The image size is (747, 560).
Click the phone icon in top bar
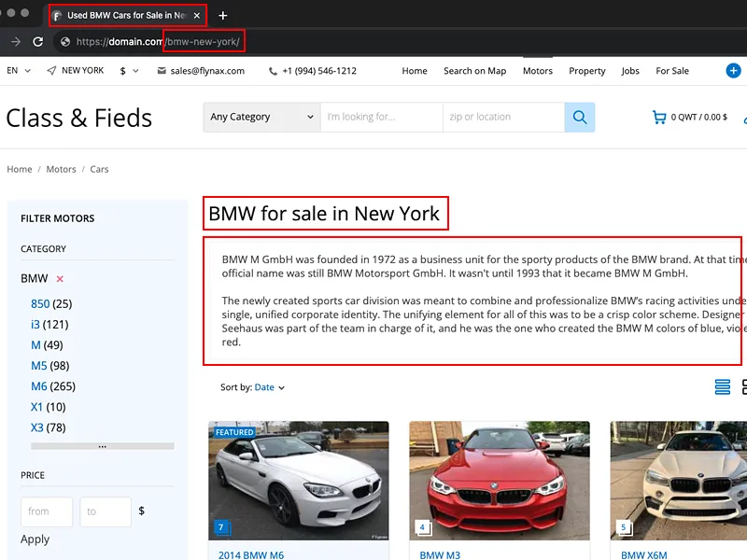pyautogui.click(x=273, y=72)
